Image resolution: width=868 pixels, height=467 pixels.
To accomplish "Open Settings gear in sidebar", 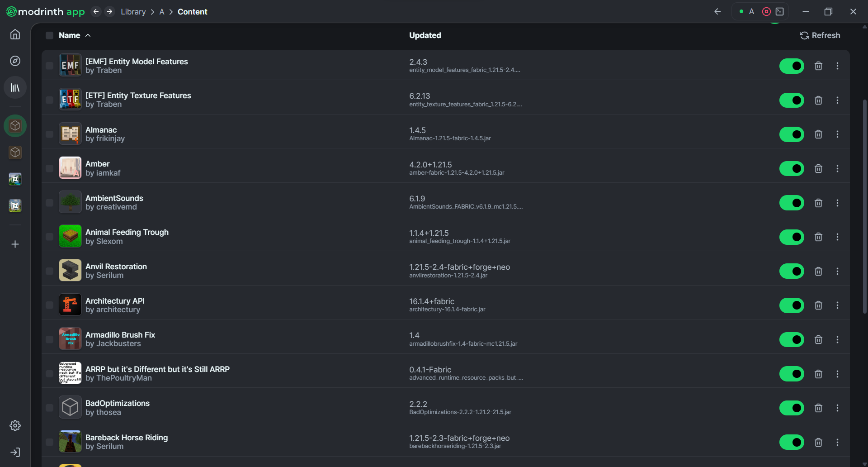I will tap(15, 425).
